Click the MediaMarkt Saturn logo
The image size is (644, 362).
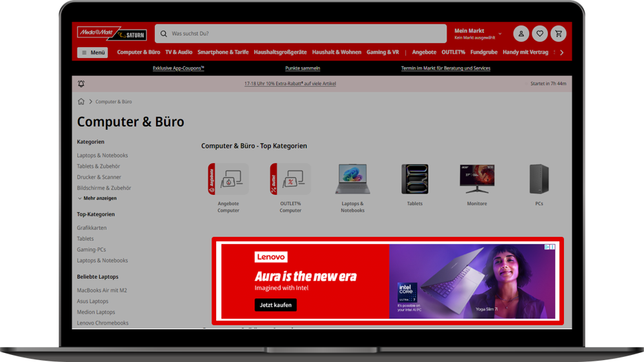click(112, 34)
